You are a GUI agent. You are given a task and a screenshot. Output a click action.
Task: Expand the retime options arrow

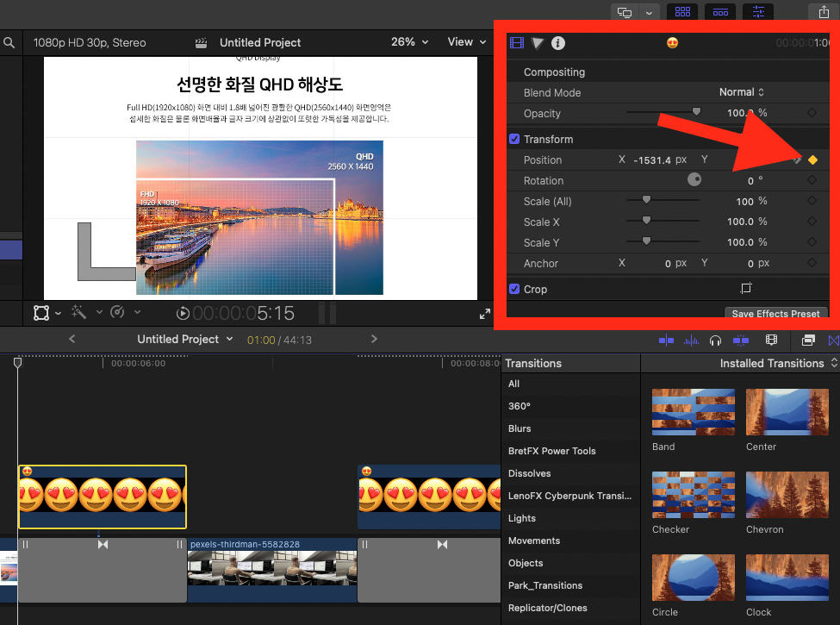(x=137, y=312)
